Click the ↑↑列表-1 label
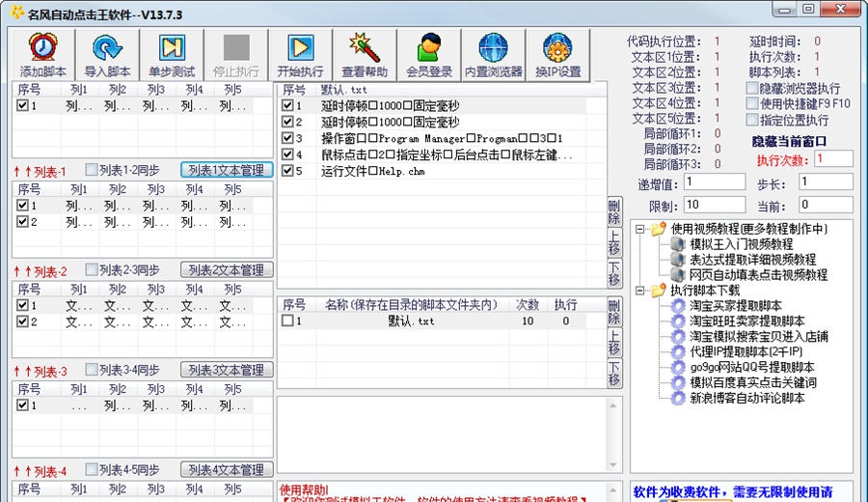 pos(40,172)
